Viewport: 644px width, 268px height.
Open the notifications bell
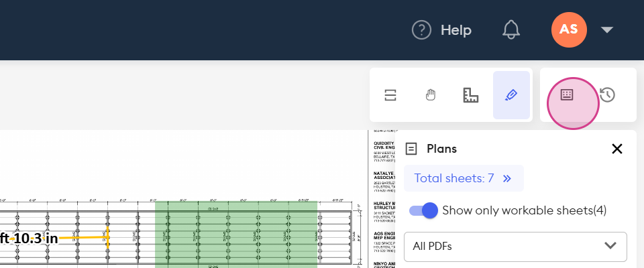point(511,30)
